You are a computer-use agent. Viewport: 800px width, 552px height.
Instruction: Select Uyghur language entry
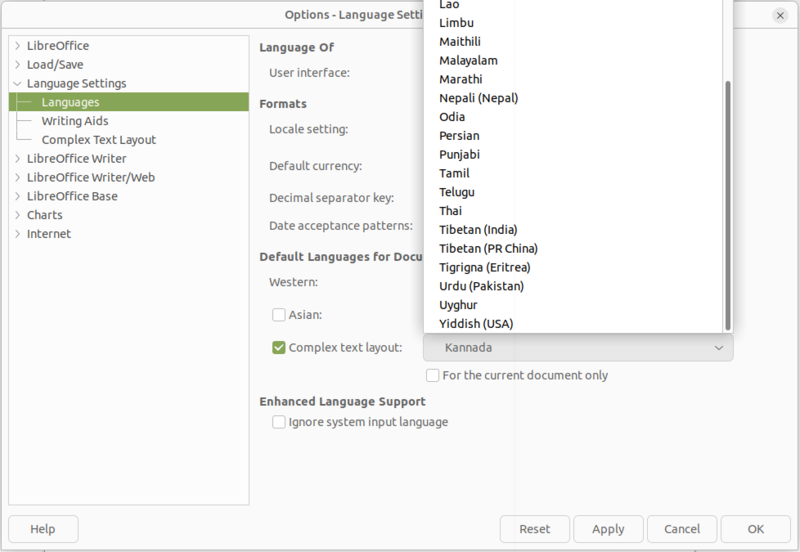(573, 306)
